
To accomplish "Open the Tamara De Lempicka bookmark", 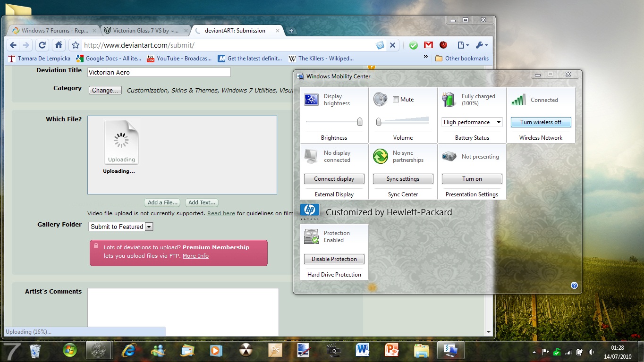I will [40, 59].
